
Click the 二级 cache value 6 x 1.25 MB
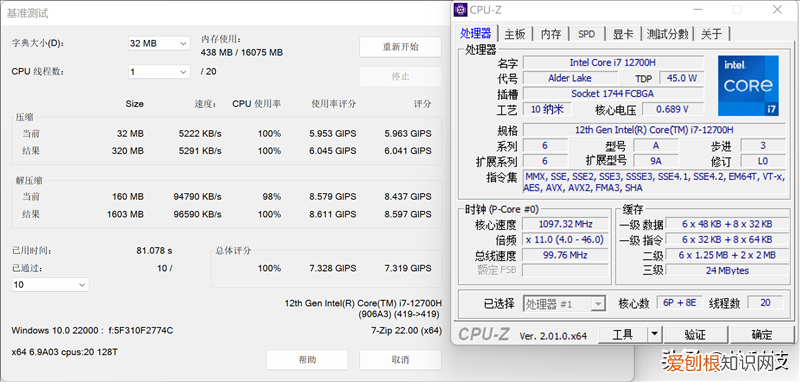click(728, 255)
